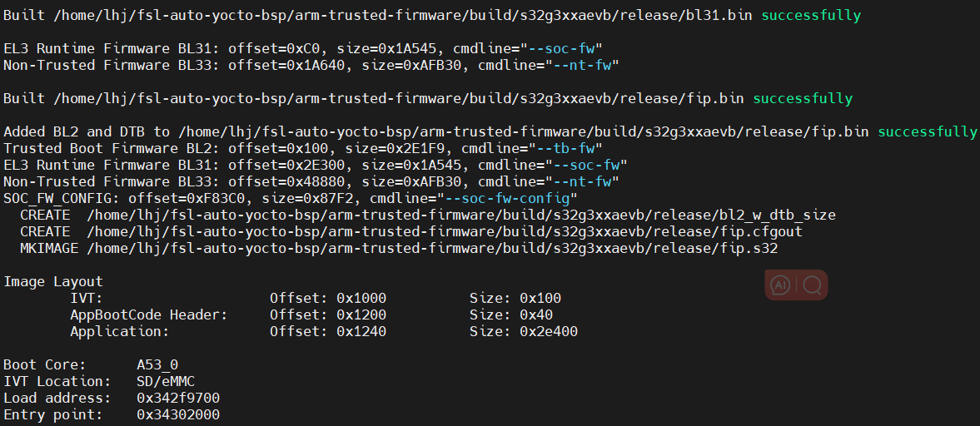The height and width of the screenshot is (426, 980).
Task: Click the IVT offset 0x1000 value
Action: coord(361,298)
